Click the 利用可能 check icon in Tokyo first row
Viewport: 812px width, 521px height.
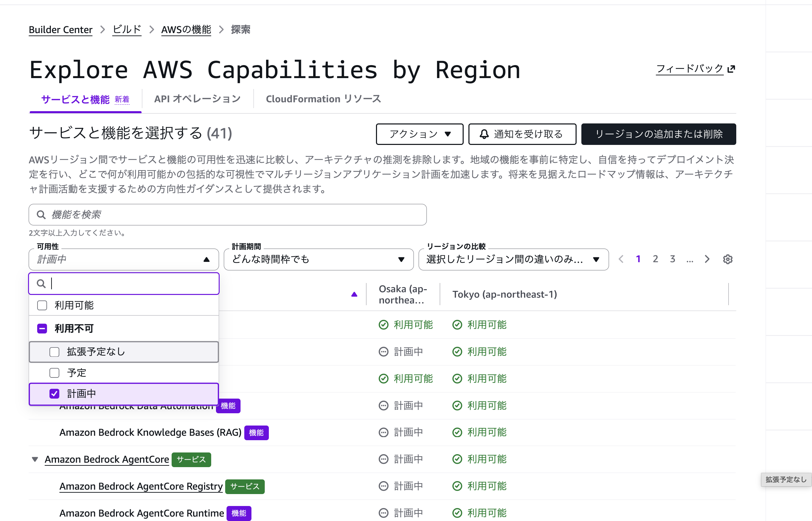pos(457,325)
